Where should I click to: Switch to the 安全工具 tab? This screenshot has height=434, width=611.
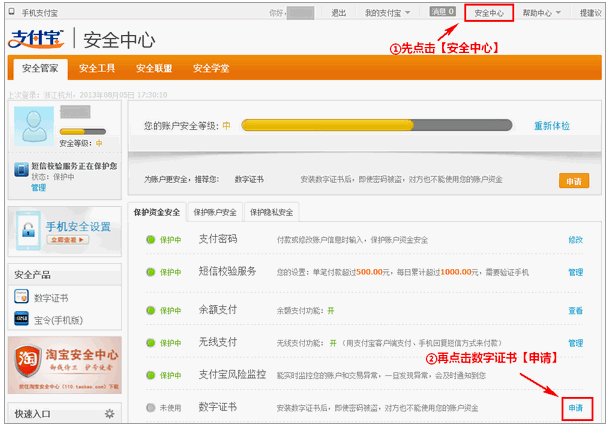pyautogui.click(x=97, y=69)
